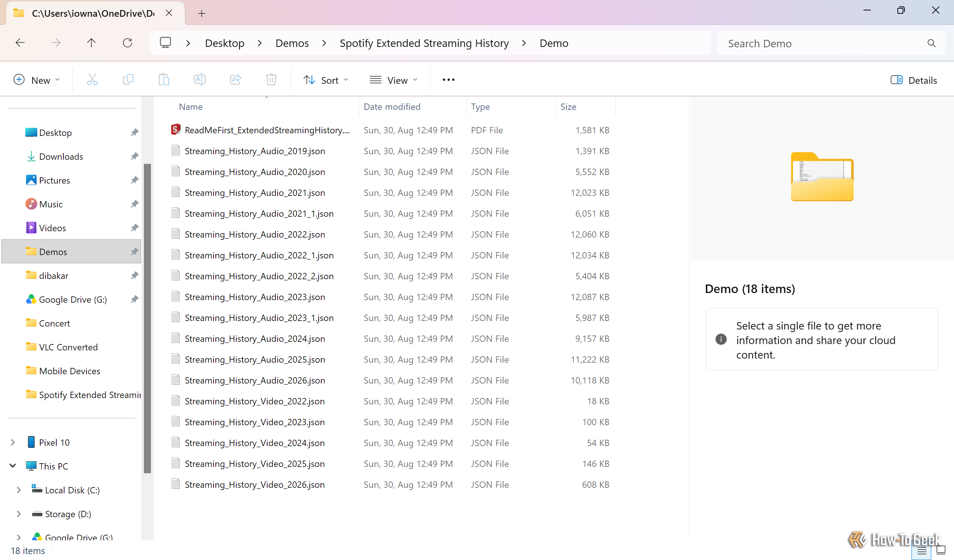954x560 pixels.
Task: Switch to large thumbnails view icon in status bar
Action: [x=941, y=550]
